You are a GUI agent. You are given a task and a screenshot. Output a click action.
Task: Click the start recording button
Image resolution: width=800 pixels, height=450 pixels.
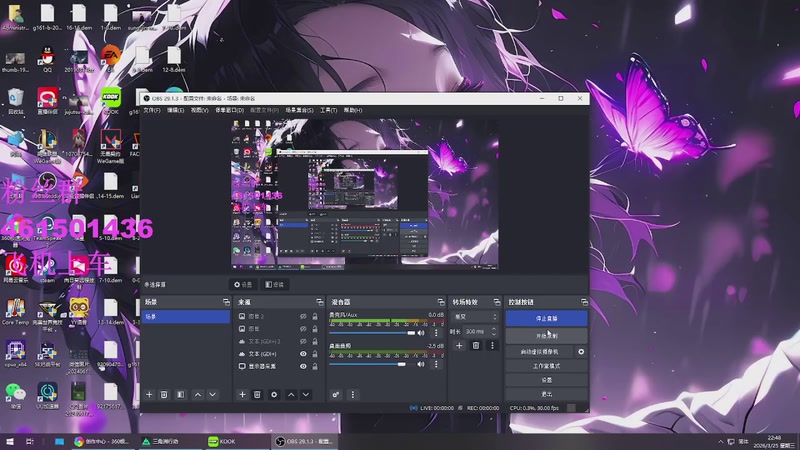coord(546,336)
